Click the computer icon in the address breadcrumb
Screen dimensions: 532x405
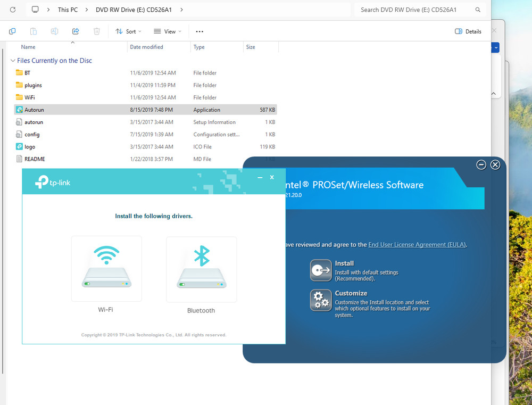coord(35,10)
